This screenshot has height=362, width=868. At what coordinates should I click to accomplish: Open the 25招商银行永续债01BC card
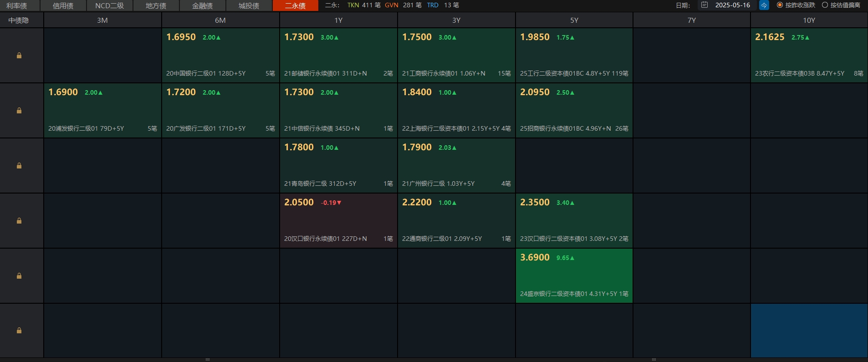[574, 111]
